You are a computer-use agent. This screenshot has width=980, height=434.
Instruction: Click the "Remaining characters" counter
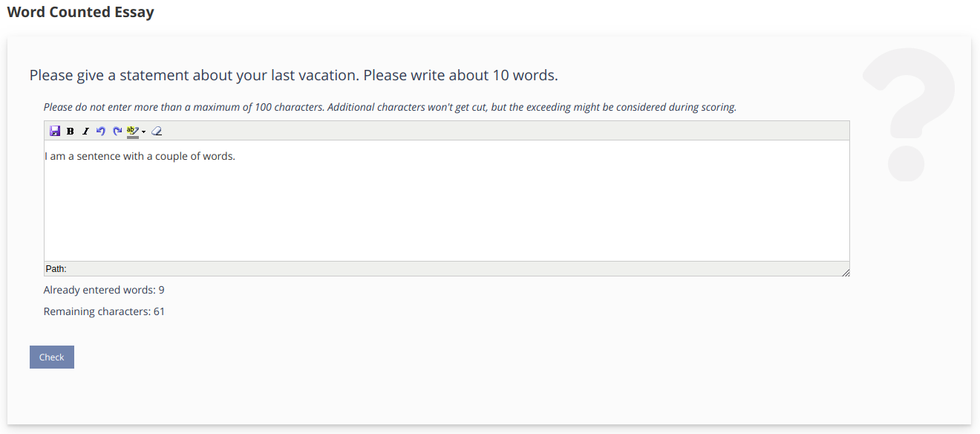tap(104, 311)
